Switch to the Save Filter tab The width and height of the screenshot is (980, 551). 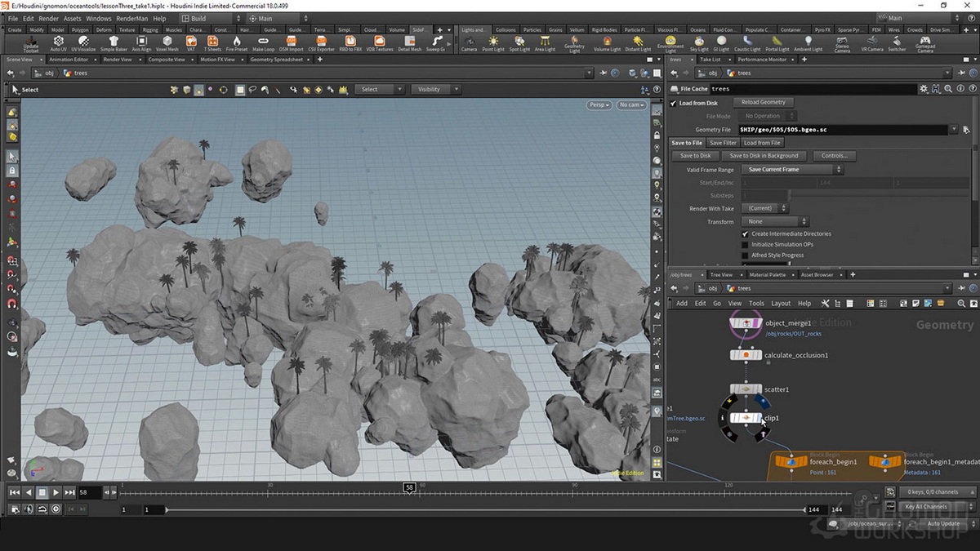(723, 143)
